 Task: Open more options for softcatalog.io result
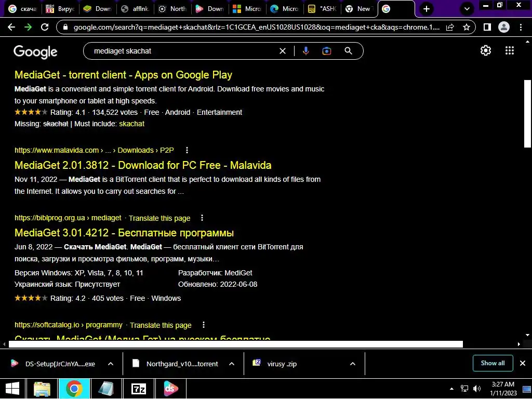pos(204,325)
